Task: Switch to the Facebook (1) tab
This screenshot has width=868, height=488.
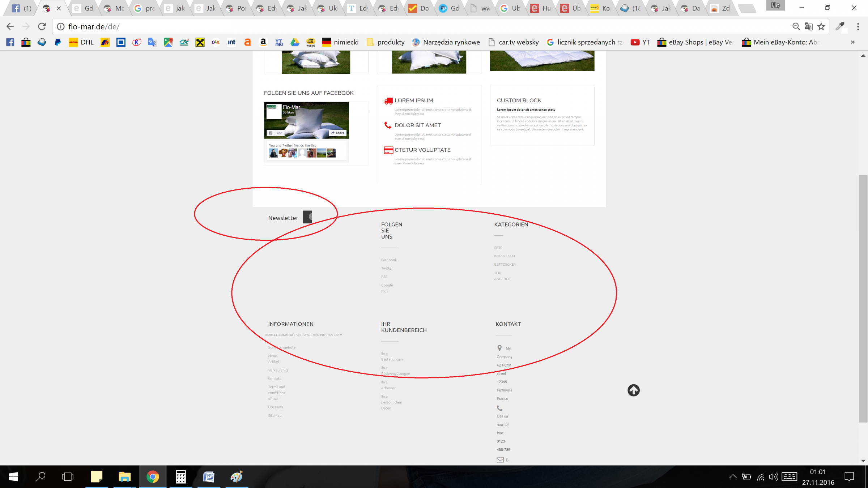Action: coord(21,8)
